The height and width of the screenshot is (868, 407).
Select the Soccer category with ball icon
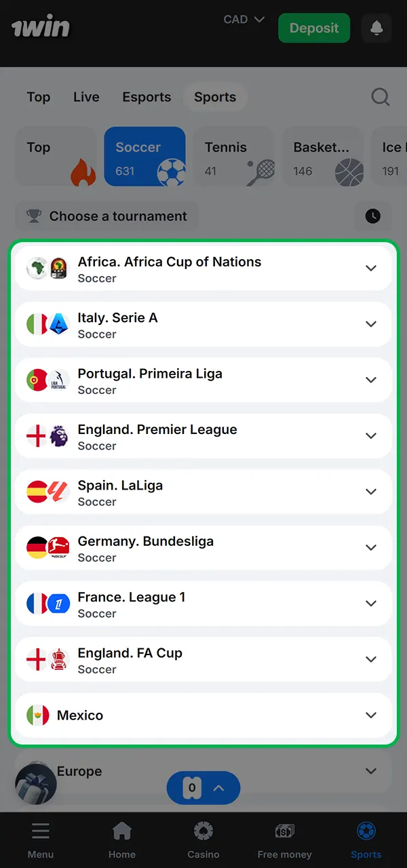(144, 156)
